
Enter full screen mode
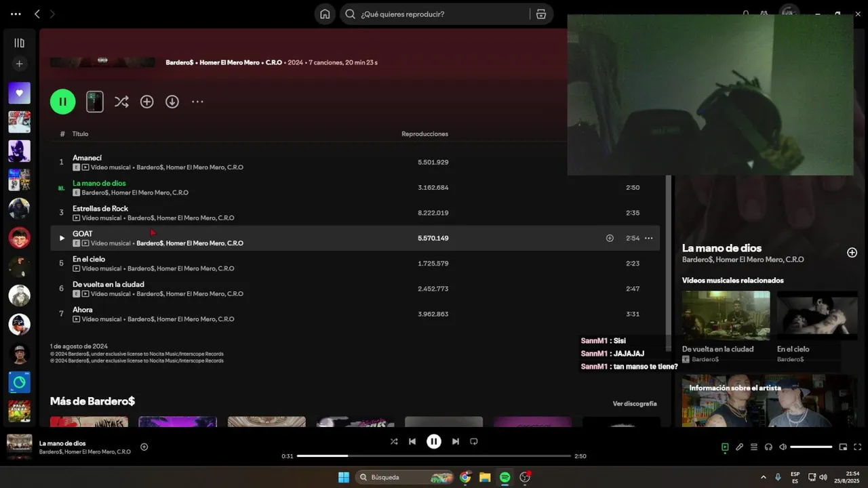[858, 447]
